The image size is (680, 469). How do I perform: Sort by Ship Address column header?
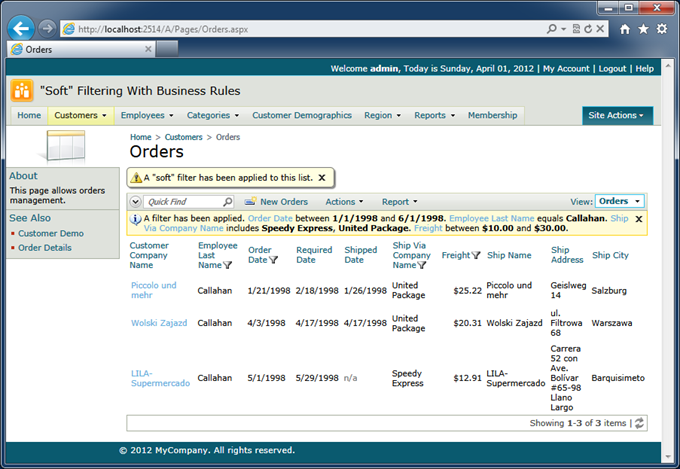pos(567,255)
